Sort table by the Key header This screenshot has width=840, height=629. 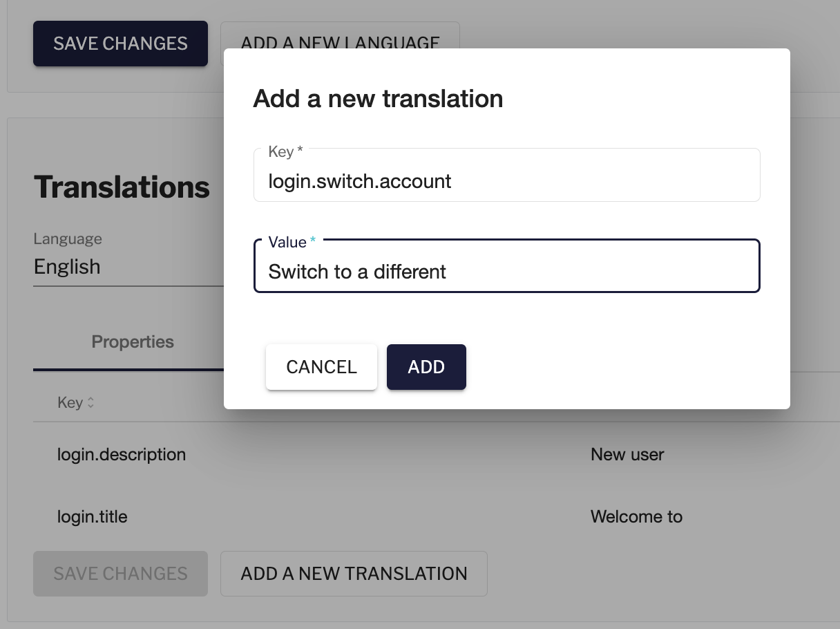coord(70,403)
